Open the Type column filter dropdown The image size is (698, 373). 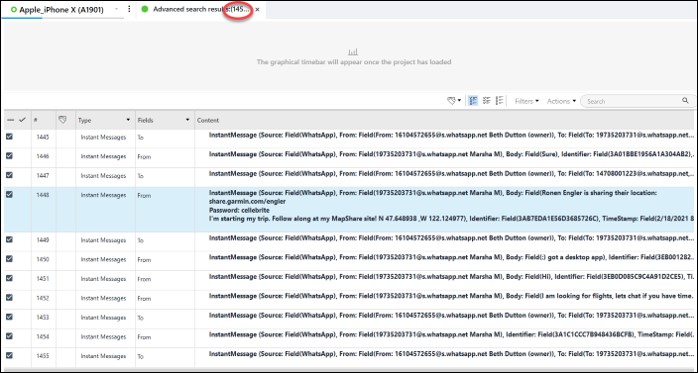[x=128, y=120]
